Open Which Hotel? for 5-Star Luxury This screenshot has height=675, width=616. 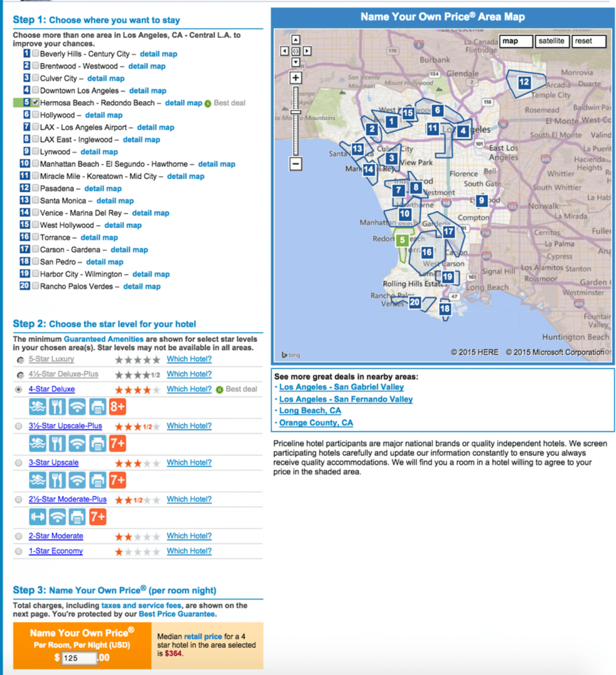[x=189, y=359]
